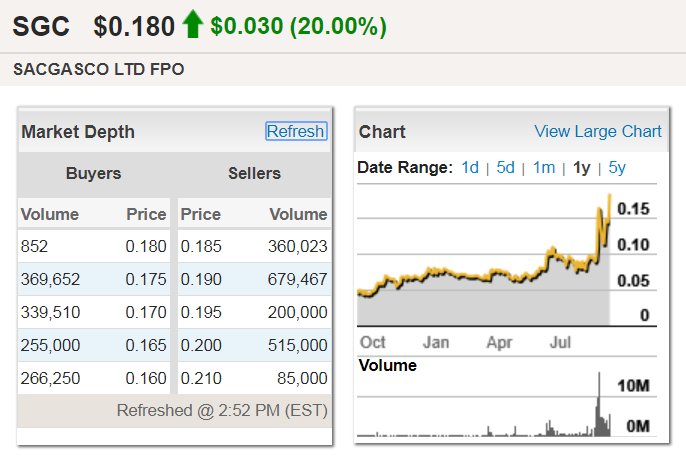Click seller price 0.185
Image resolution: width=686 pixels, height=458 pixels.
pyautogui.click(x=201, y=246)
